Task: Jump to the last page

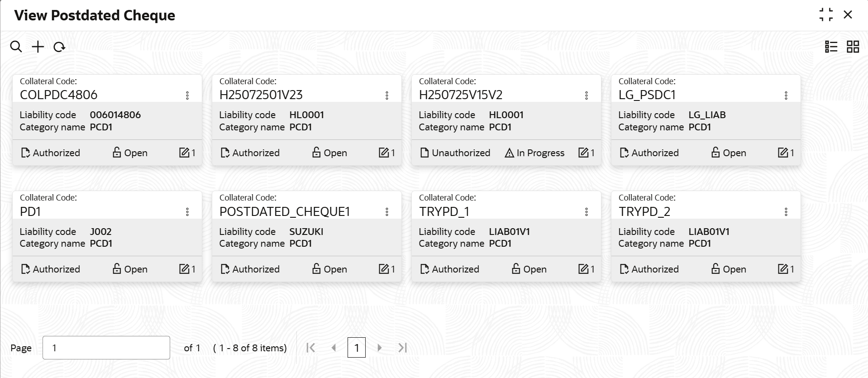Action: [x=403, y=348]
